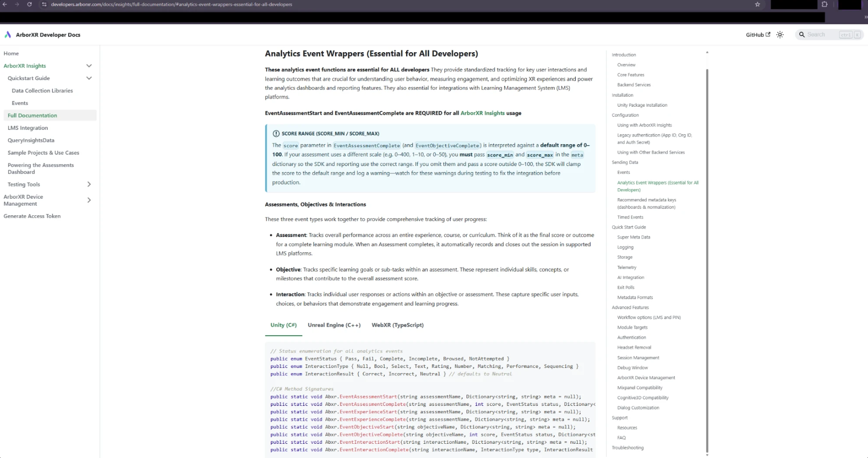Viewport: 868px width, 458px height.
Task: Click the browser forward arrow
Action: point(17,4)
